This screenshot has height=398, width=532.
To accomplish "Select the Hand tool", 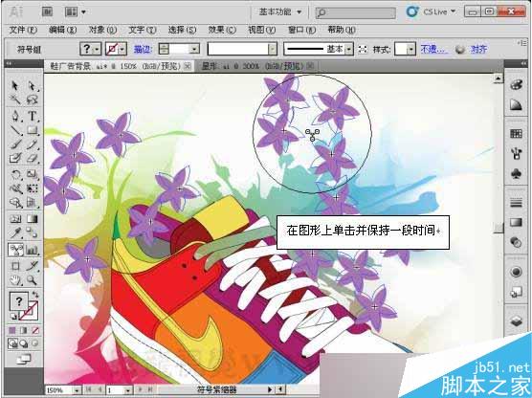I will 15,280.
